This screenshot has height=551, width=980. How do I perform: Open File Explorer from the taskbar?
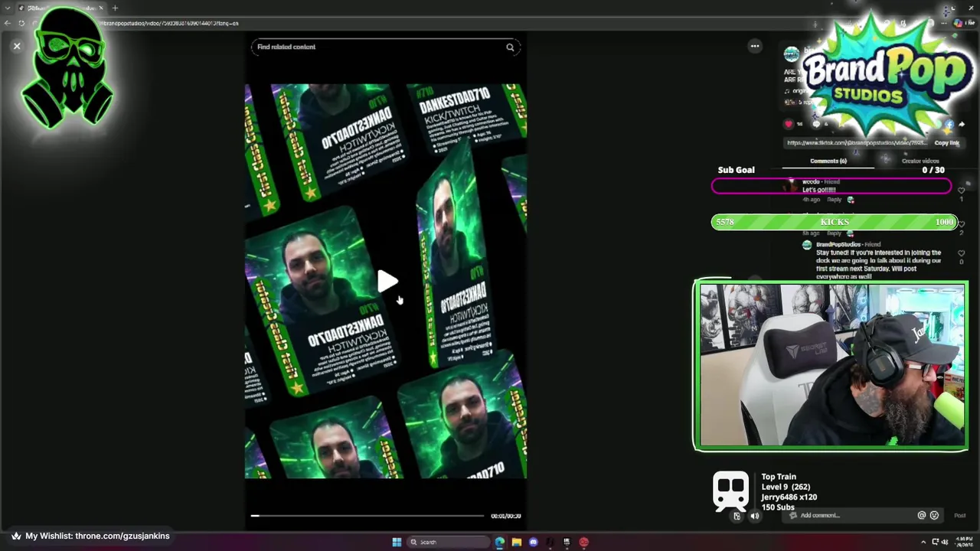[517, 542]
